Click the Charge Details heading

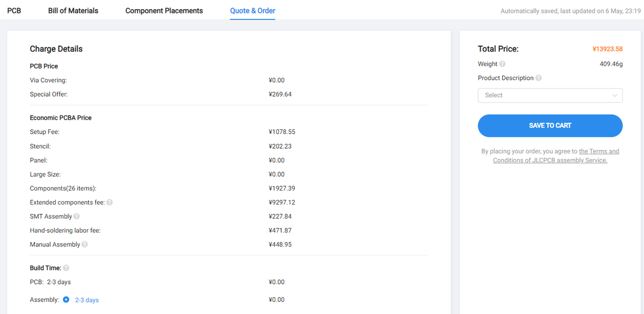click(56, 49)
